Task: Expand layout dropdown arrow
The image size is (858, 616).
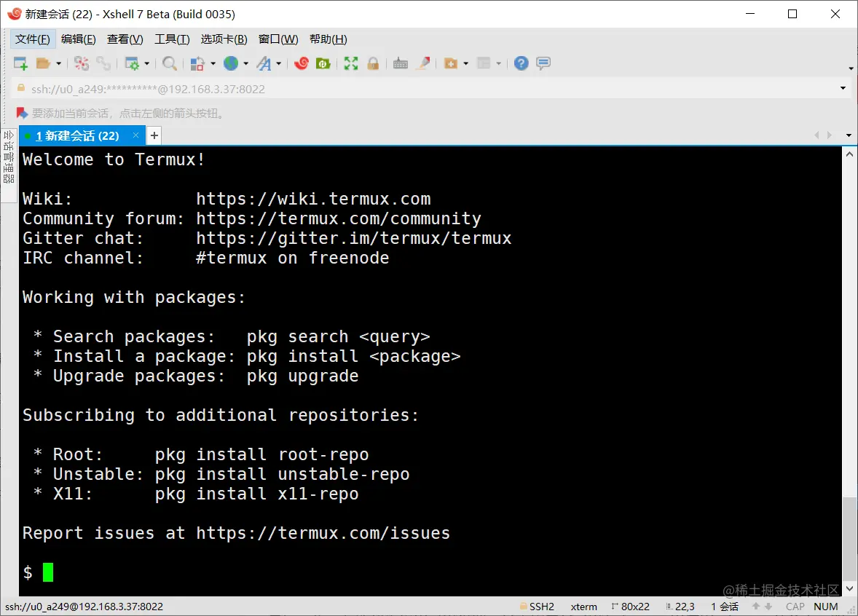Action: click(x=498, y=64)
